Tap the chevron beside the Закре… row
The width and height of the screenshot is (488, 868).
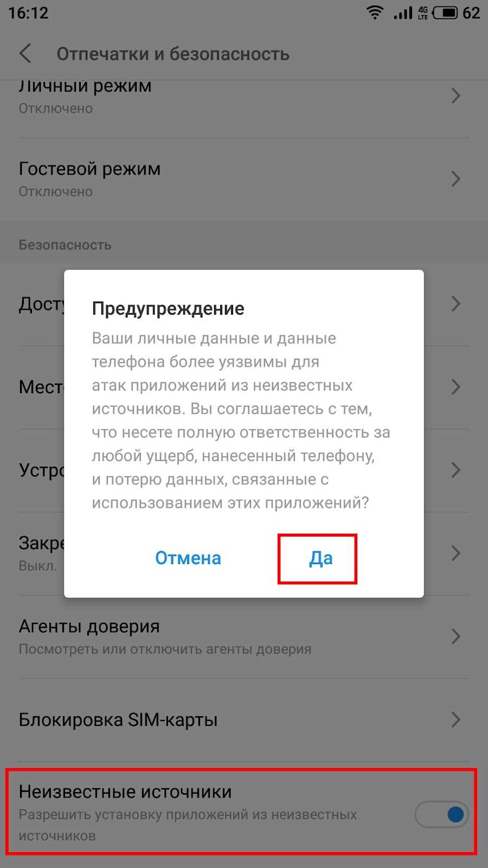click(456, 553)
